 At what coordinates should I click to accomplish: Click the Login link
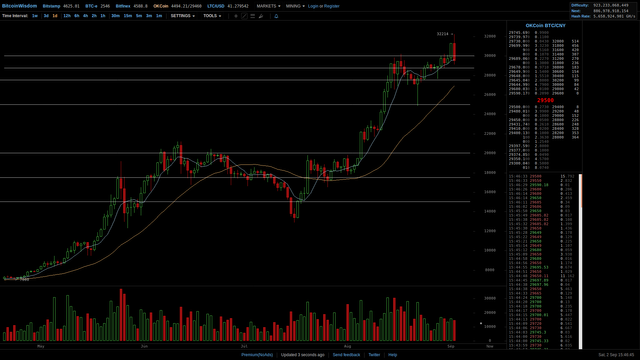[x=313, y=6]
